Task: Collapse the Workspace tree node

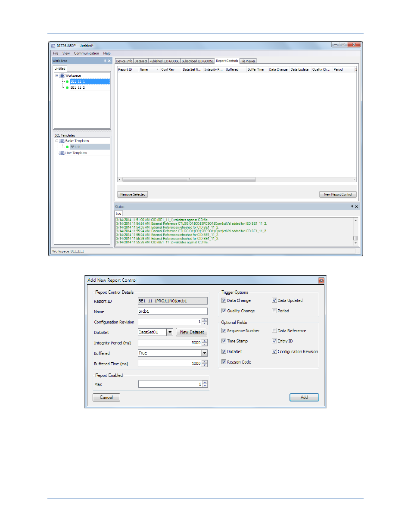Action: click(56, 75)
